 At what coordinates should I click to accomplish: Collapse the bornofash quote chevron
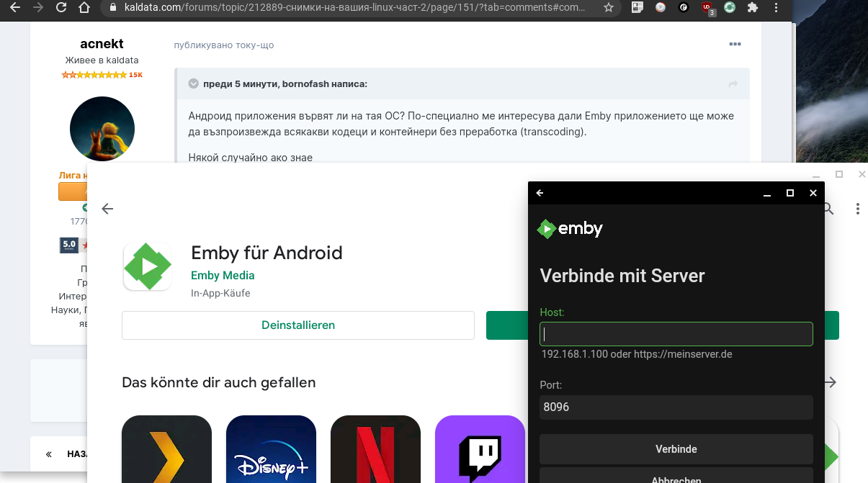[193, 84]
